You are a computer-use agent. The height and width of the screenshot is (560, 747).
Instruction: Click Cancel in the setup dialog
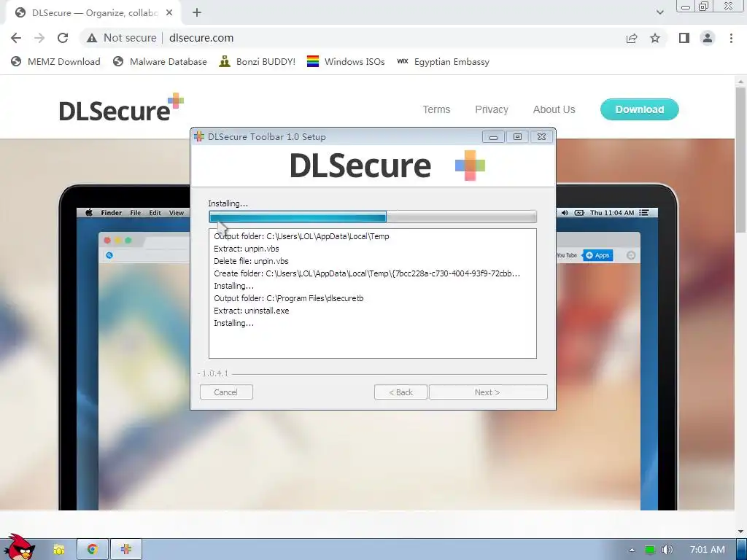tap(226, 392)
